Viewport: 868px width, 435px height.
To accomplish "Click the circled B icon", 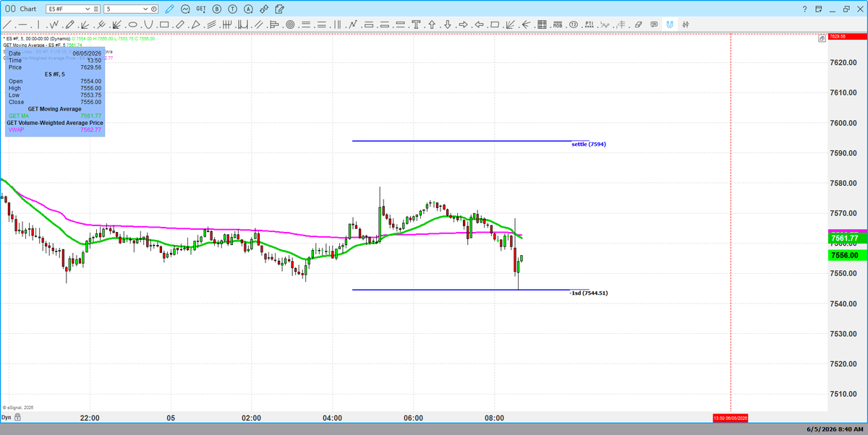I will point(216,9).
